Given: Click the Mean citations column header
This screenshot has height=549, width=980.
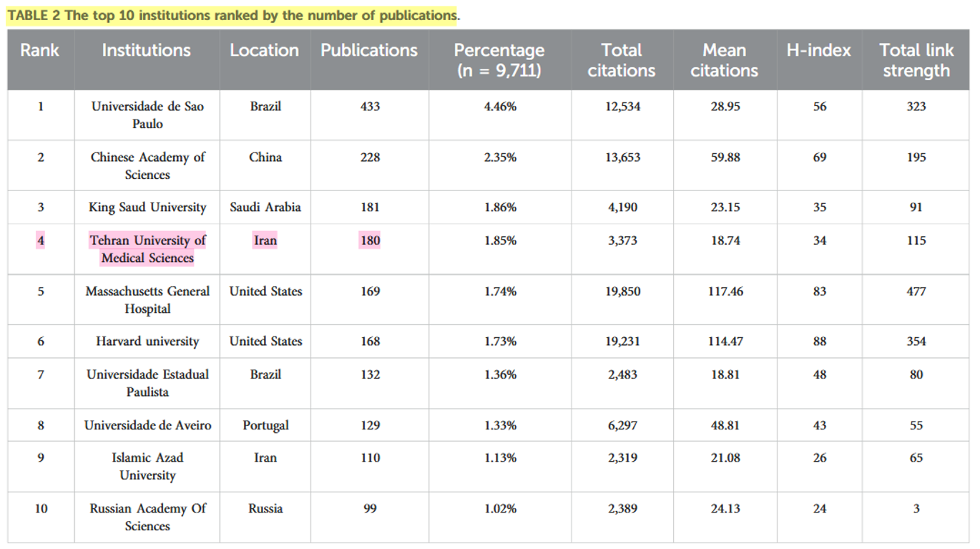Looking at the screenshot, I should click(724, 60).
